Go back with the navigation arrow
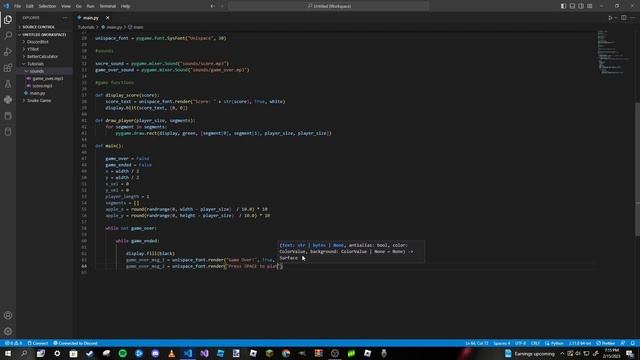 tap(212, 6)
